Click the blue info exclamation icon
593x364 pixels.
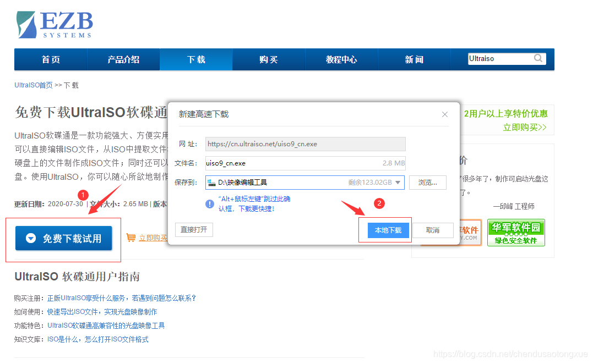pyautogui.click(x=210, y=204)
